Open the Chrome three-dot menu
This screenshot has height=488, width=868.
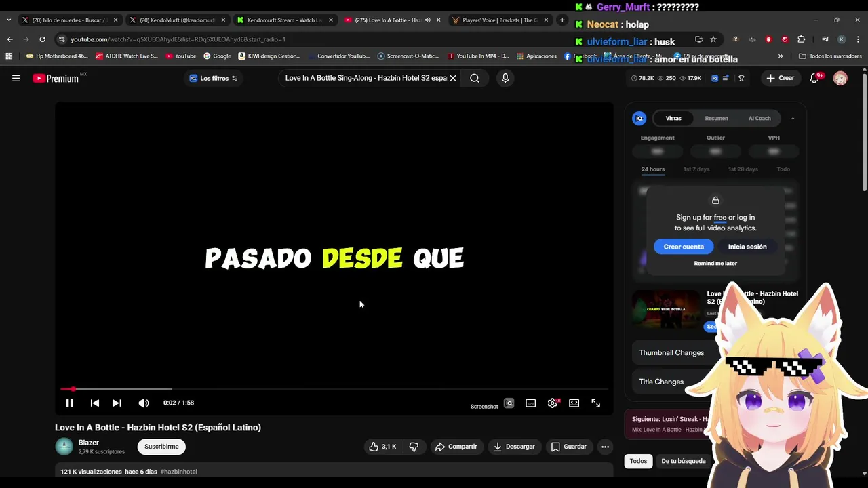coord(858,39)
